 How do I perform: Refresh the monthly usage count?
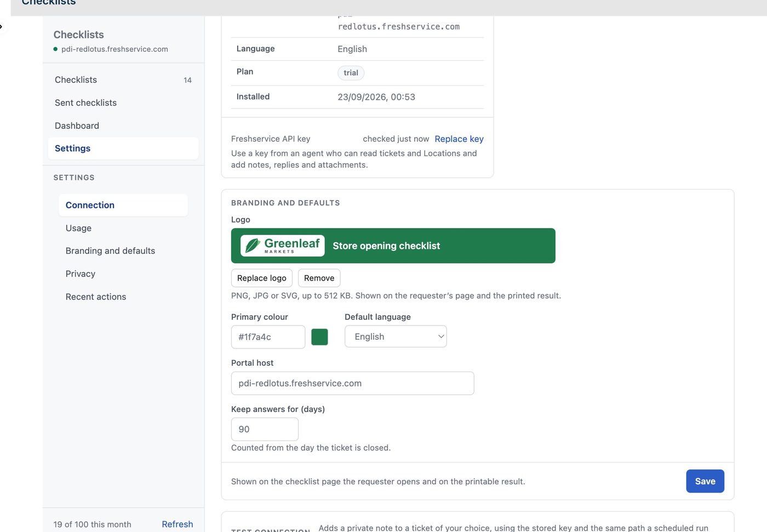pyautogui.click(x=178, y=524)
